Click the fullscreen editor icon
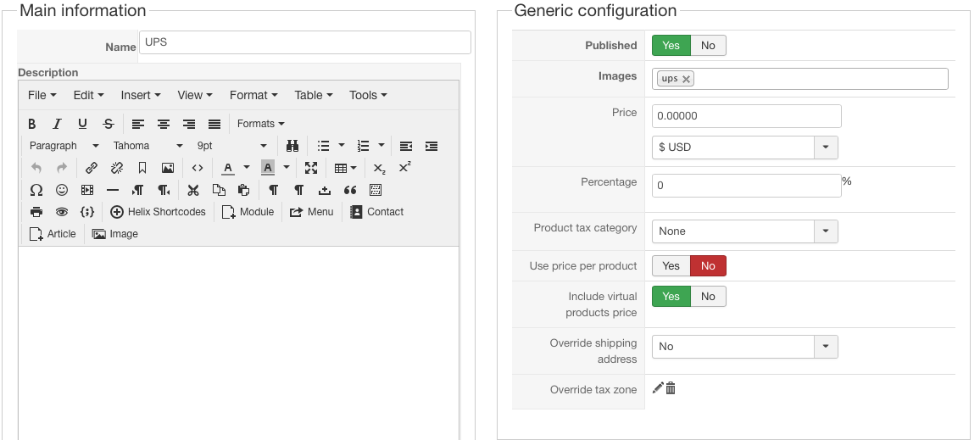This screenshot has width=980, height=440. click(311, 168)
